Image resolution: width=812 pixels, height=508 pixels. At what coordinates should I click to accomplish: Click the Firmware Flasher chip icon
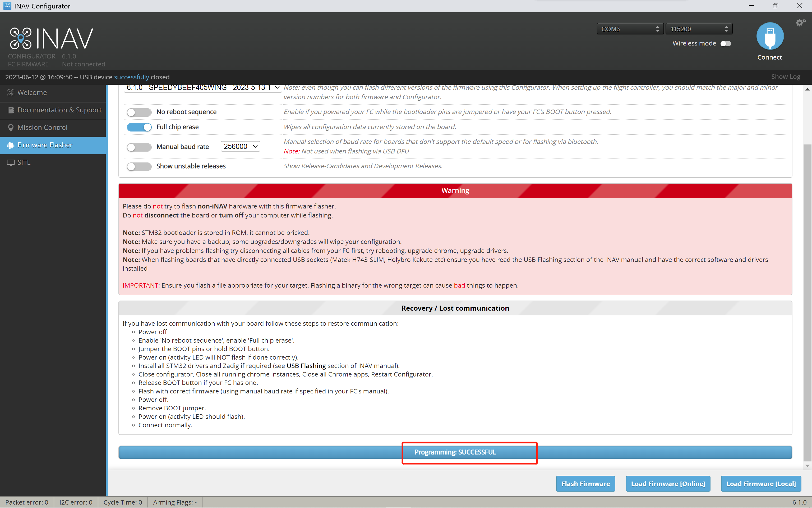tap(11, 145)
